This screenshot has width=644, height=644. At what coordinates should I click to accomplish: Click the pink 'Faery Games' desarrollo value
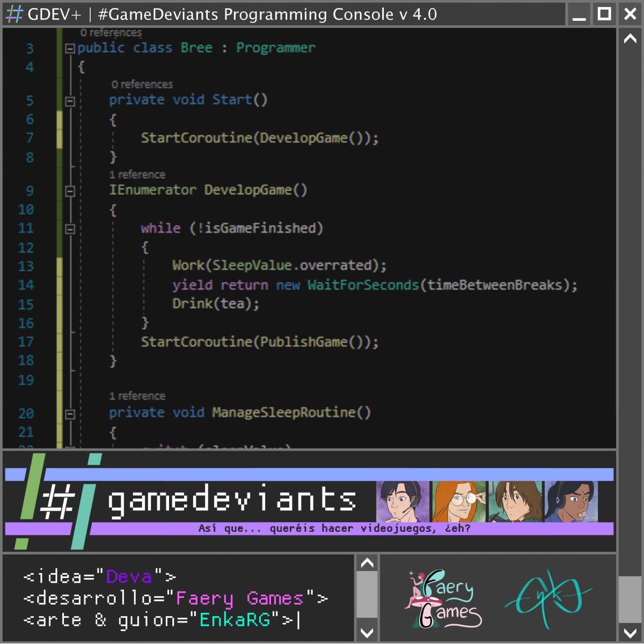click(x=240, y=599)
